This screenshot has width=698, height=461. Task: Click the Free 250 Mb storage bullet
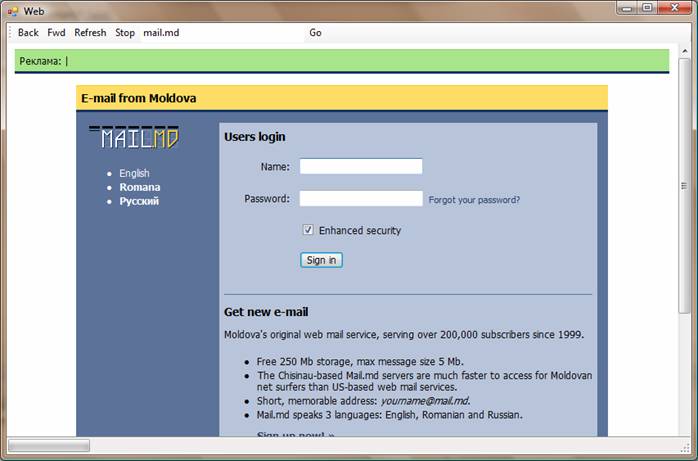pos(360,361)
